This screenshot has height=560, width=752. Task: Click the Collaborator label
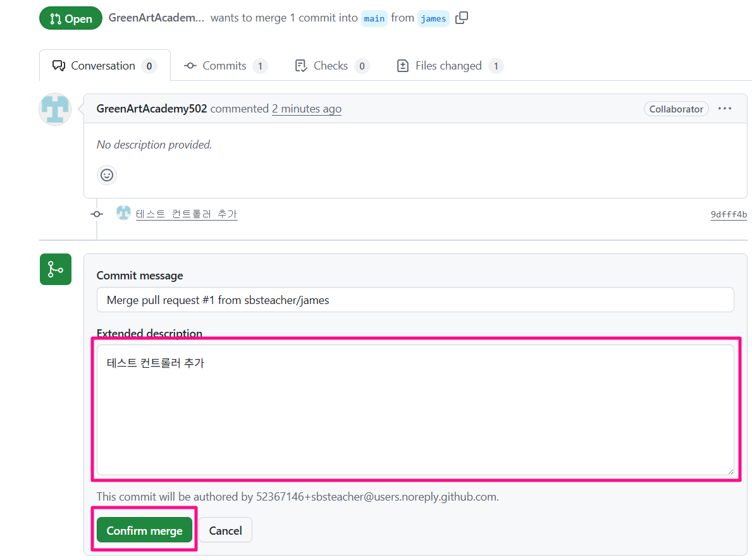[676, 109]
